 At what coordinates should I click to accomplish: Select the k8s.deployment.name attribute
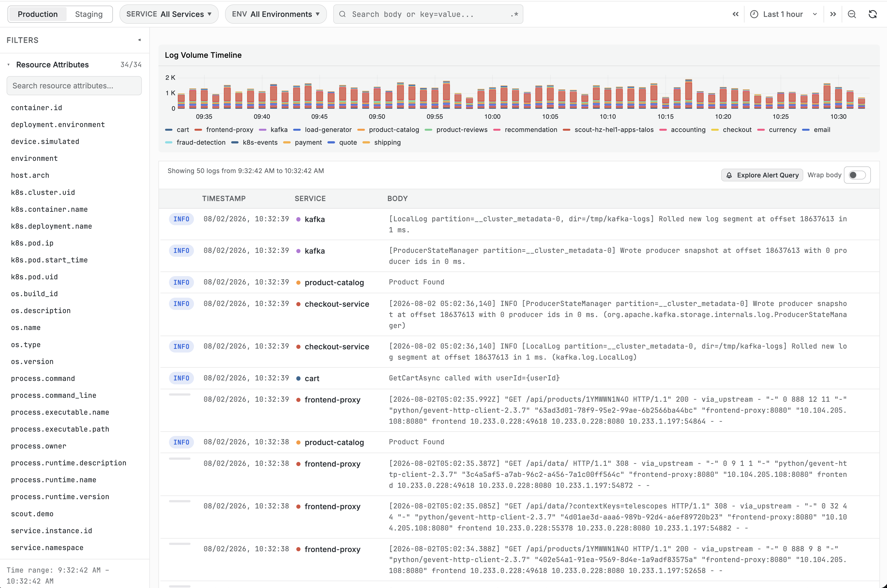click(51, 226)
